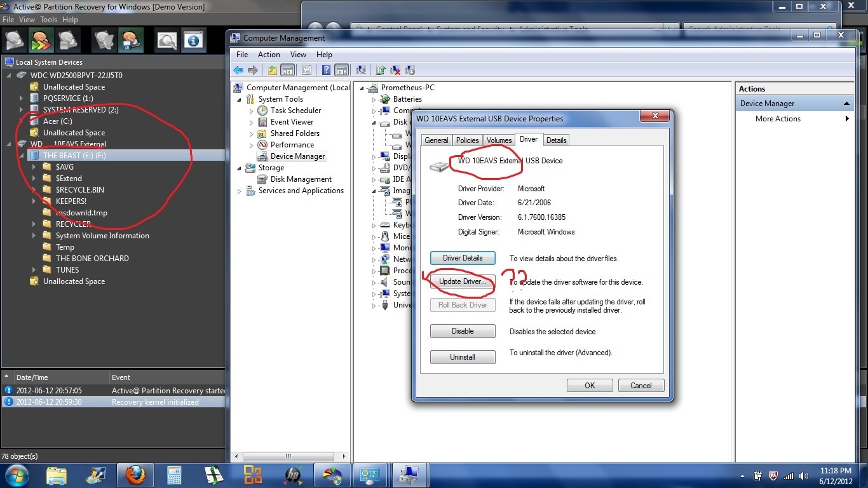The image size is (868, 488).
Task: Open search with the magnifier toolbar icon
Action: (167, 41)
